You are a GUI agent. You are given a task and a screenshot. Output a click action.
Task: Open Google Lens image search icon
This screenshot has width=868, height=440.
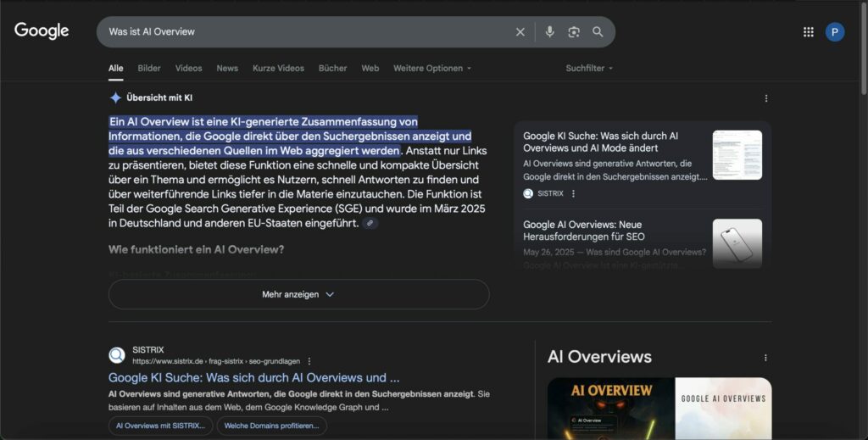click(574, 32)
